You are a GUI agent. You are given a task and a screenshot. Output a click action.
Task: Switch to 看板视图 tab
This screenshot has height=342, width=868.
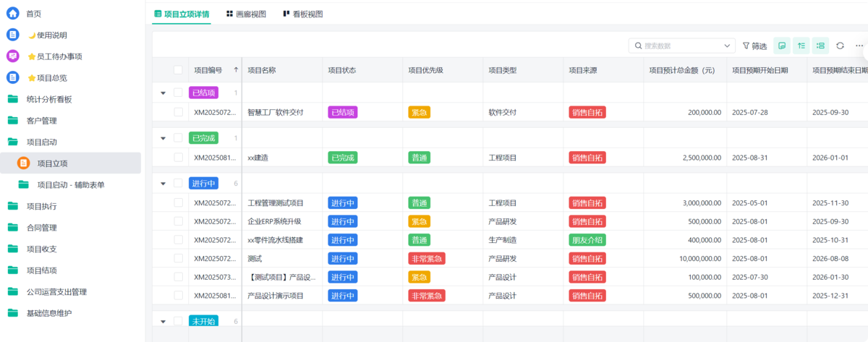point(302,14)
